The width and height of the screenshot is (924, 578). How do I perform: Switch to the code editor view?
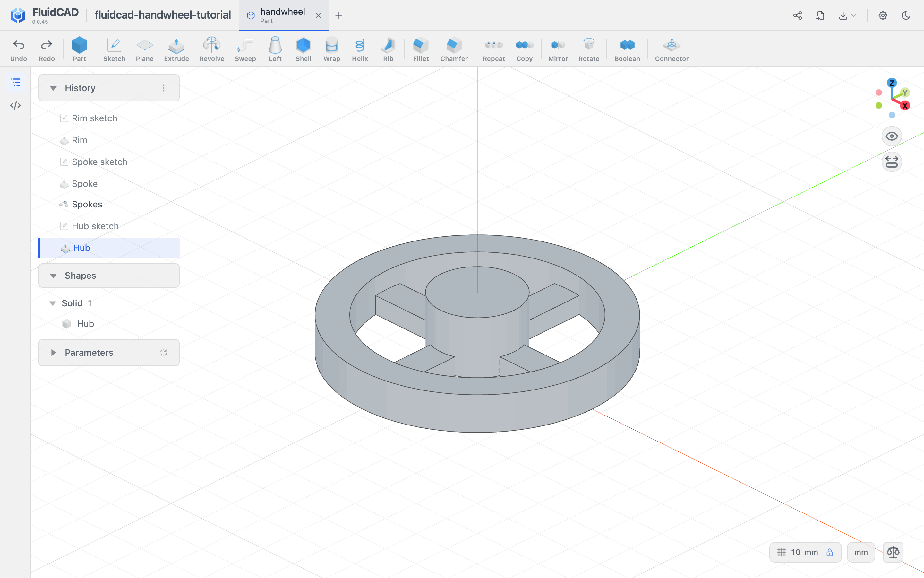click(15, 105)
